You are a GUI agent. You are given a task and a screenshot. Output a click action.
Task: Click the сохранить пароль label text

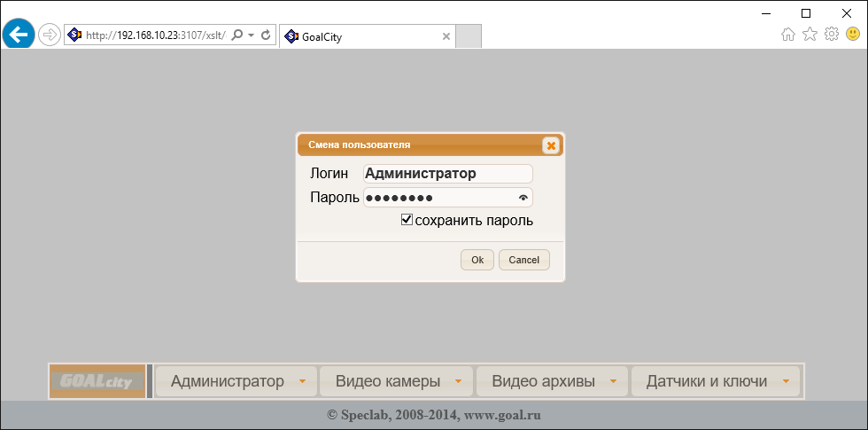point(474,221)
